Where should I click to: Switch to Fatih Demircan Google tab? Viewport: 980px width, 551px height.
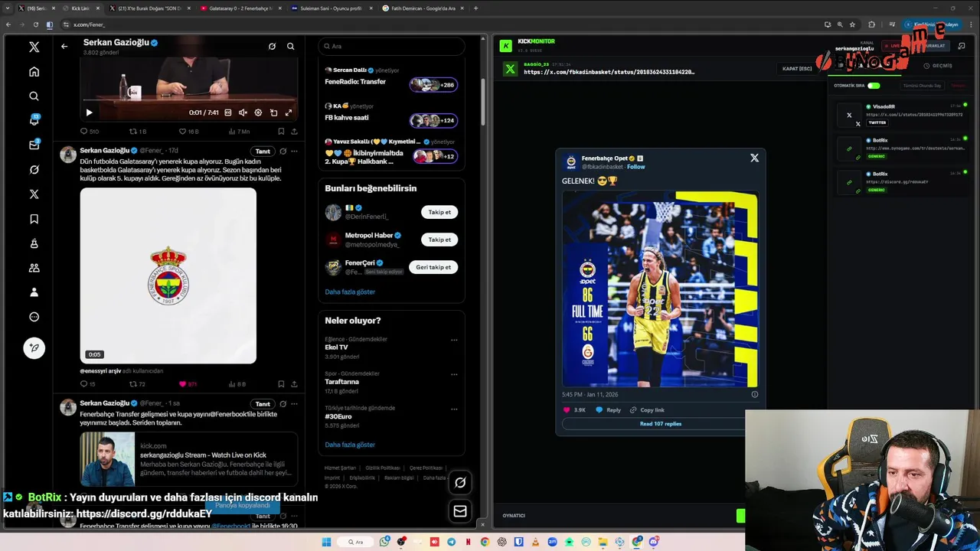pyautogui.click(x=421, y=8)
